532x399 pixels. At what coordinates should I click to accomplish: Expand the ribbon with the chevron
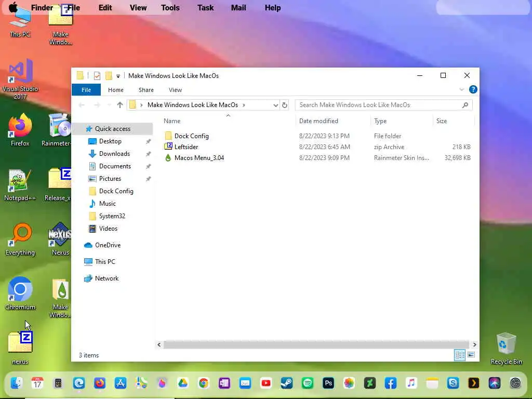tap(461, 89)
